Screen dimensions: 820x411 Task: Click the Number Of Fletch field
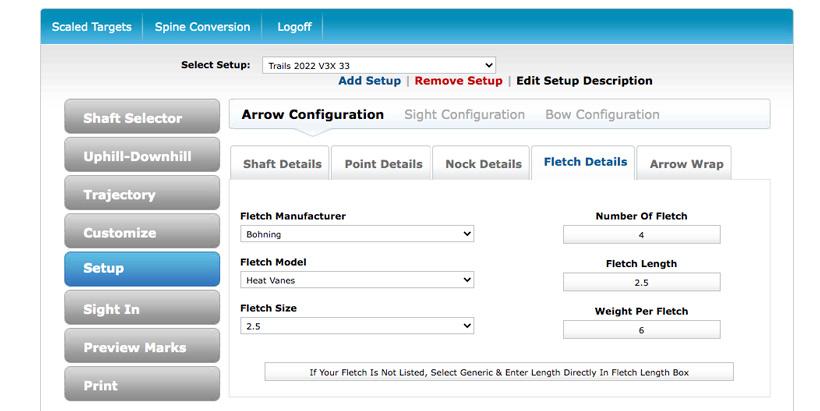coord(641,235)
